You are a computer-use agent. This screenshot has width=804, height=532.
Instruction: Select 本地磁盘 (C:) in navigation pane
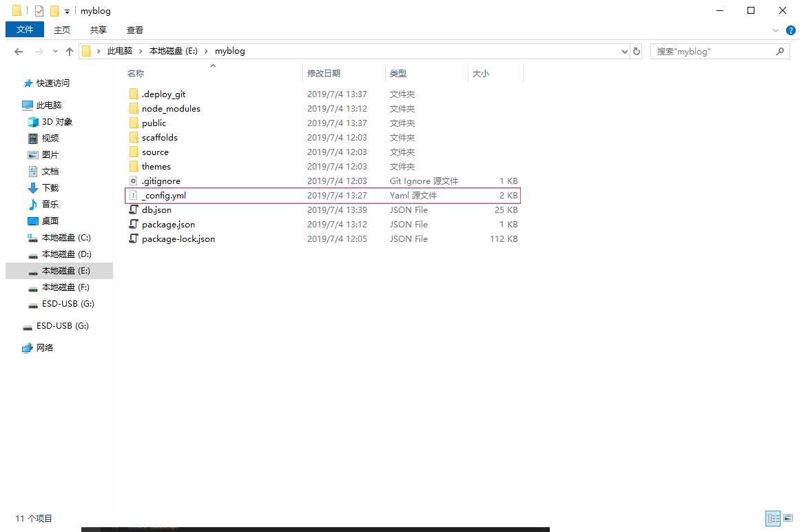[66, 238]
